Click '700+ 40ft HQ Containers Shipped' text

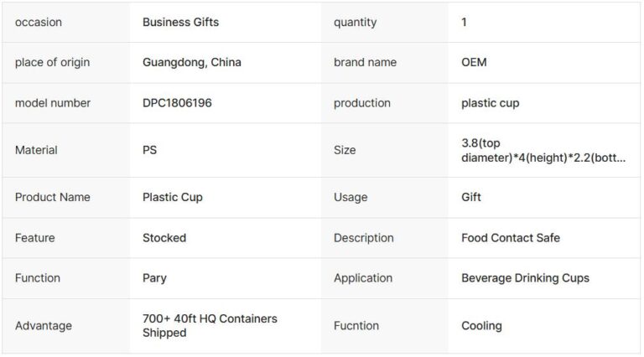[210, 326]
